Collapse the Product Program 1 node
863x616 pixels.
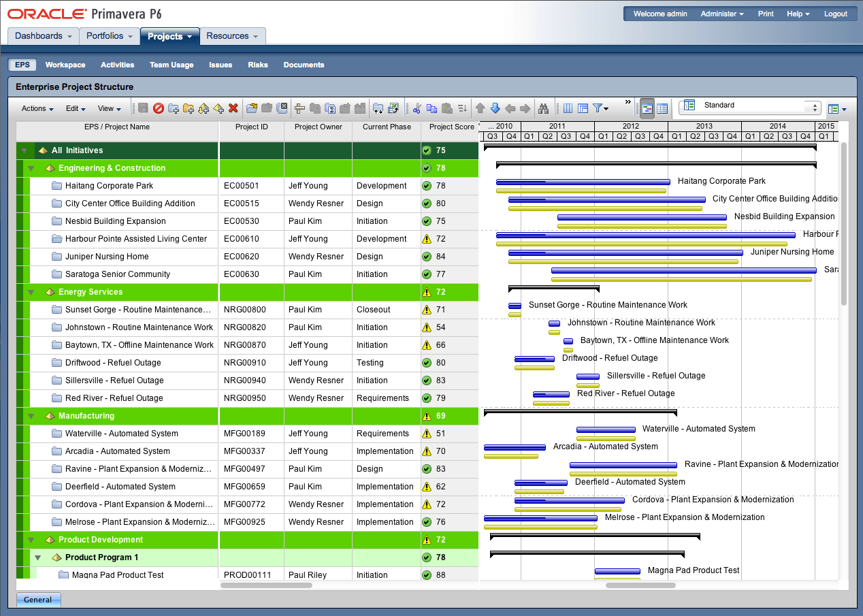[38, 557]
